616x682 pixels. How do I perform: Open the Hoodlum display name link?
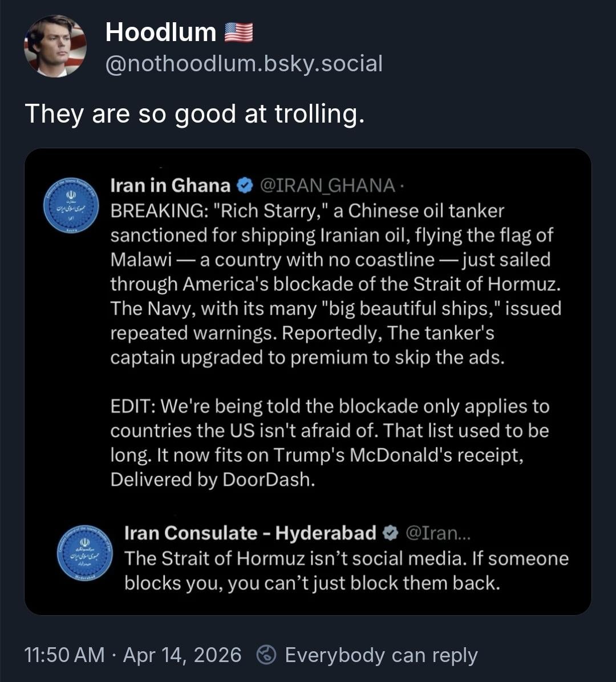(160, 33)
